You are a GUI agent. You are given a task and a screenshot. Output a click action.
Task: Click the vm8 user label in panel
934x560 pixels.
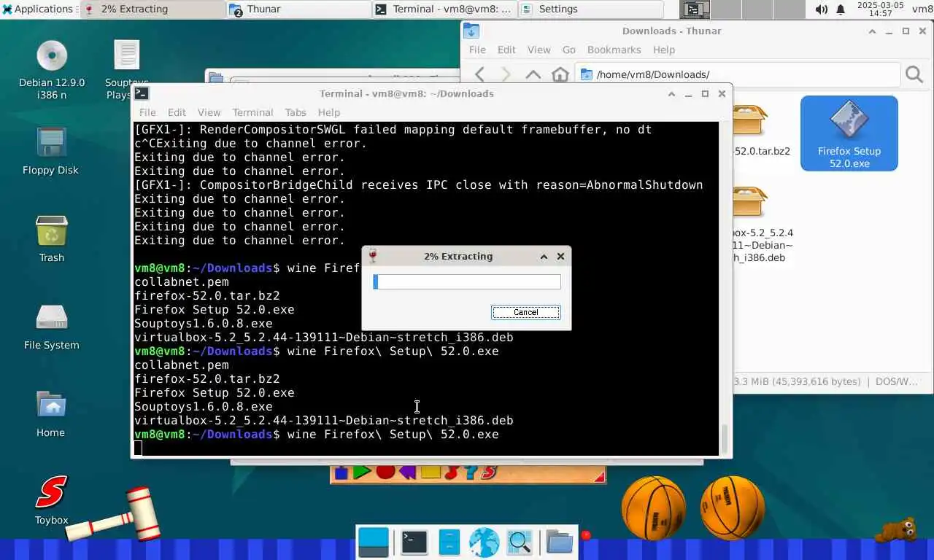click(x=922, y=9)
